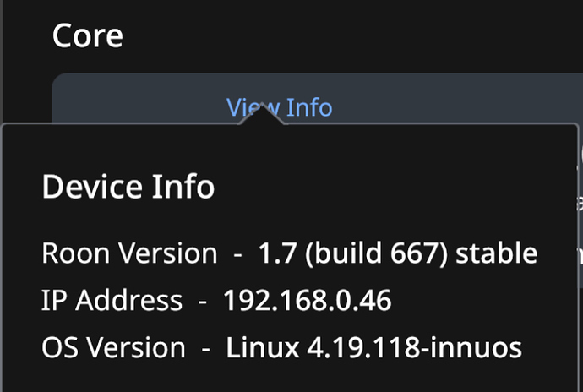Click the dash after IP Address

click(203, 302)
